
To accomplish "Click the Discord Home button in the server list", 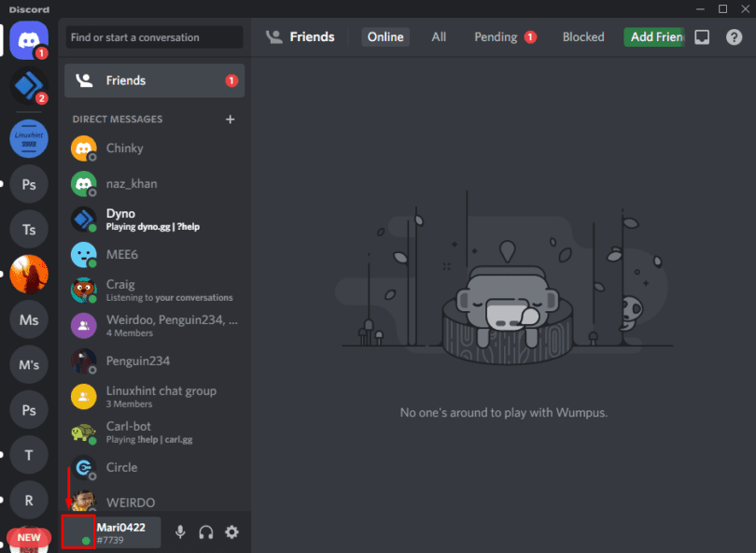I will pyautogui.click(x=28, y=40).
